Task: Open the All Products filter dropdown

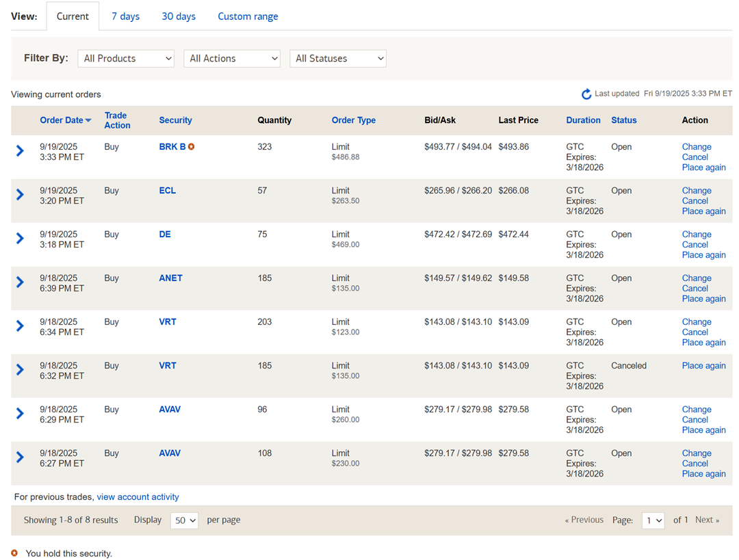Action: coord(126,59)
